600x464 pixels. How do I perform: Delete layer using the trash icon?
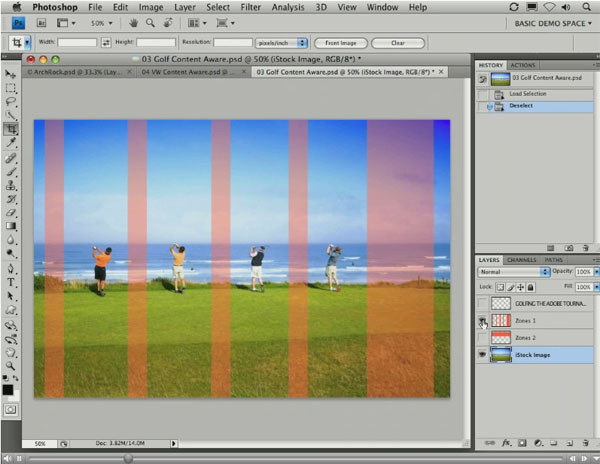(x=587, y=441)
